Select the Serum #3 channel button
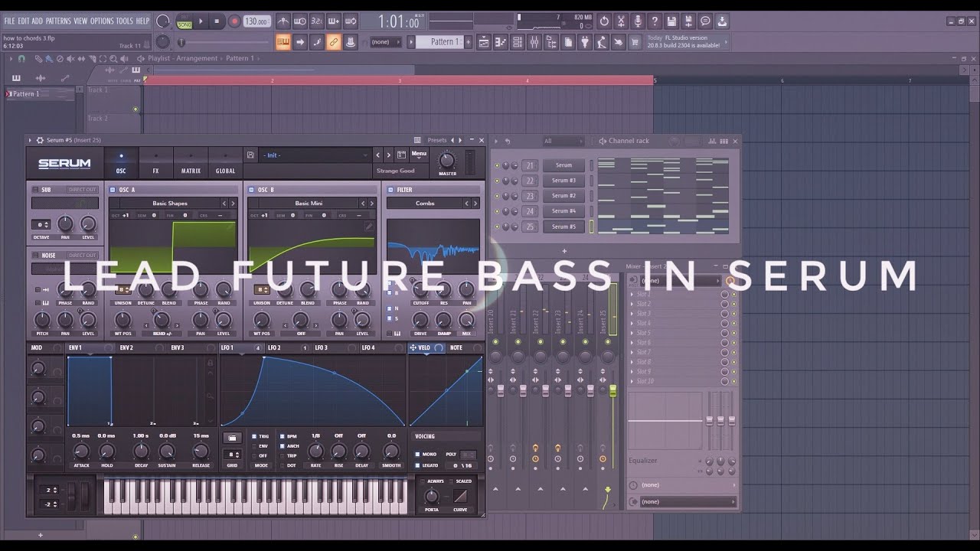Image resolution: width=980 pixels, height=551 pixels. click(563, 181)
